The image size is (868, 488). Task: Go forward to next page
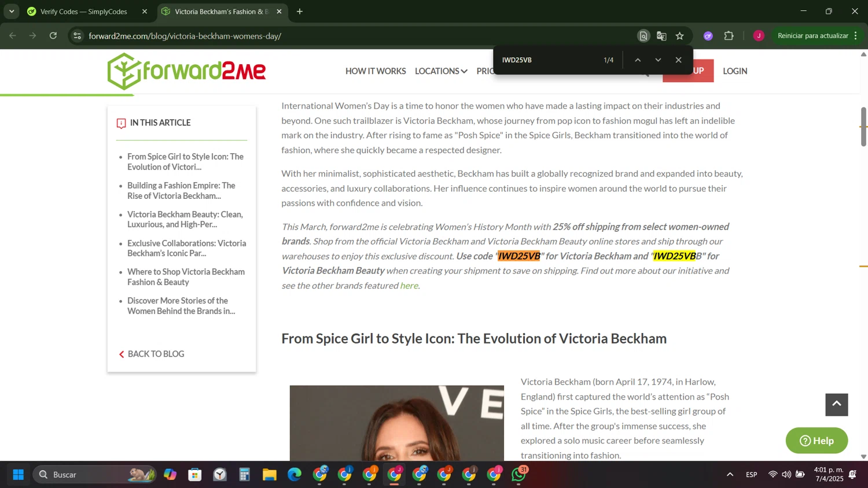(33, 36)
